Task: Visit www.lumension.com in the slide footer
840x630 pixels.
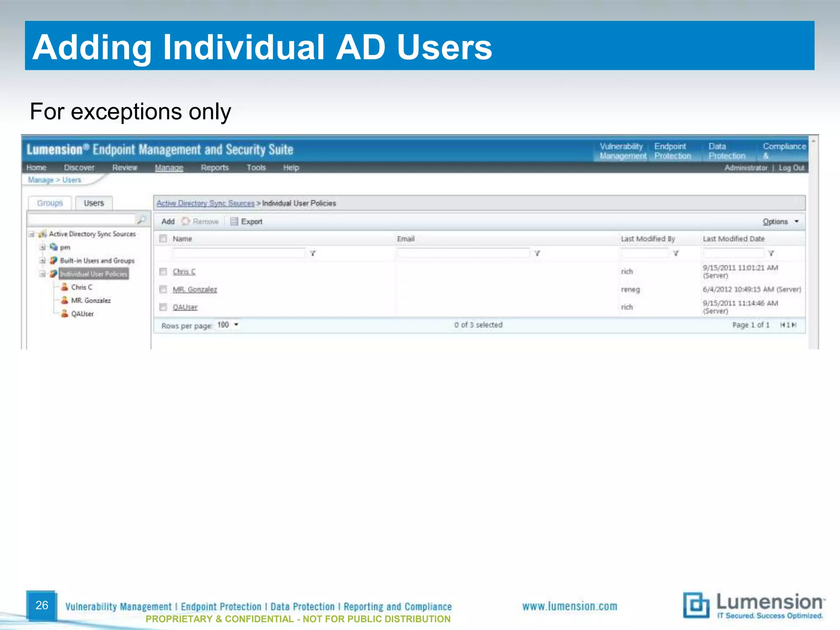Action: click(x=570, y=606)
